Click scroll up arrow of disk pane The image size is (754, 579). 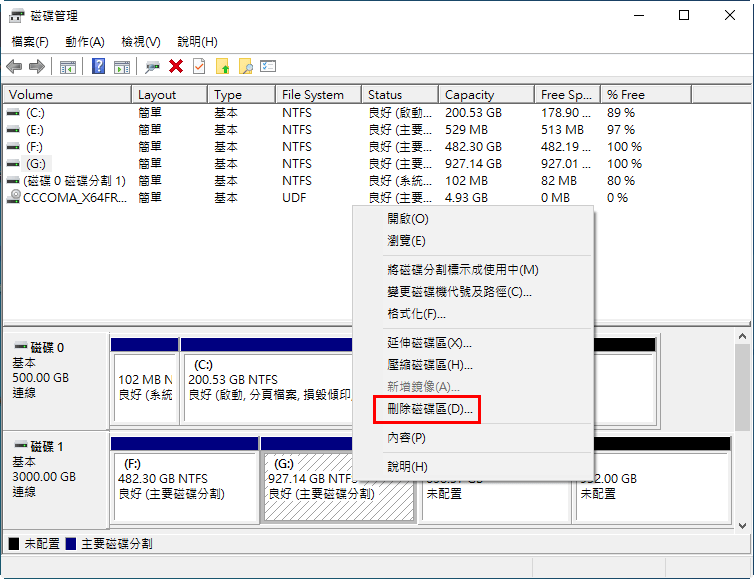pos(742,337)
